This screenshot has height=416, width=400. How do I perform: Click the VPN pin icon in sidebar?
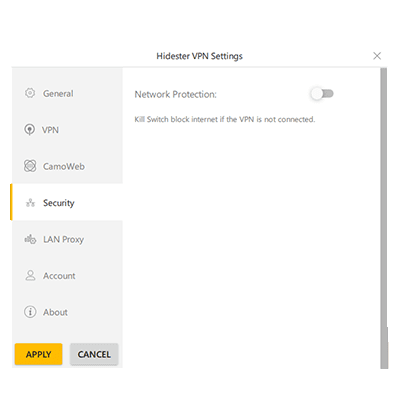tap(30, 130)
